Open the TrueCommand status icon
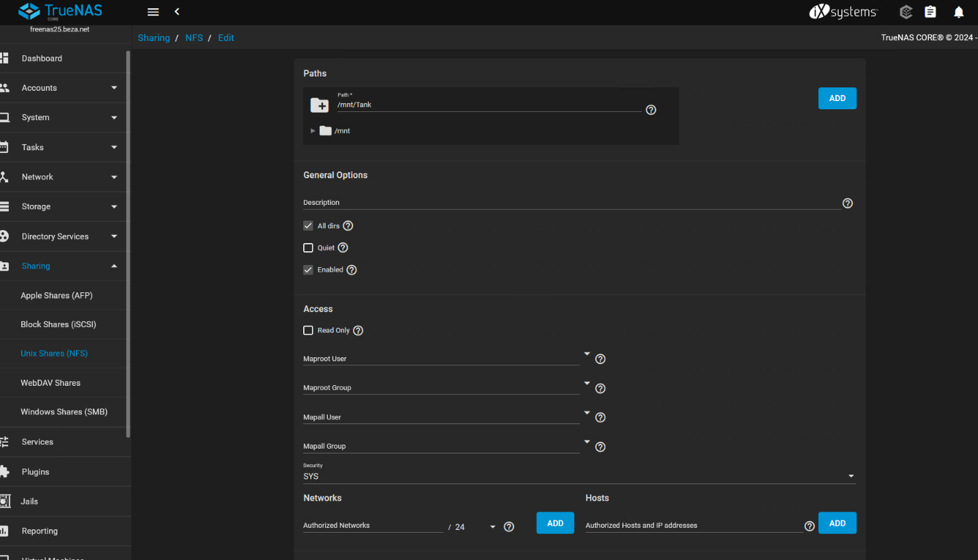This screenshot has width=978, height=560. (906, 12)
